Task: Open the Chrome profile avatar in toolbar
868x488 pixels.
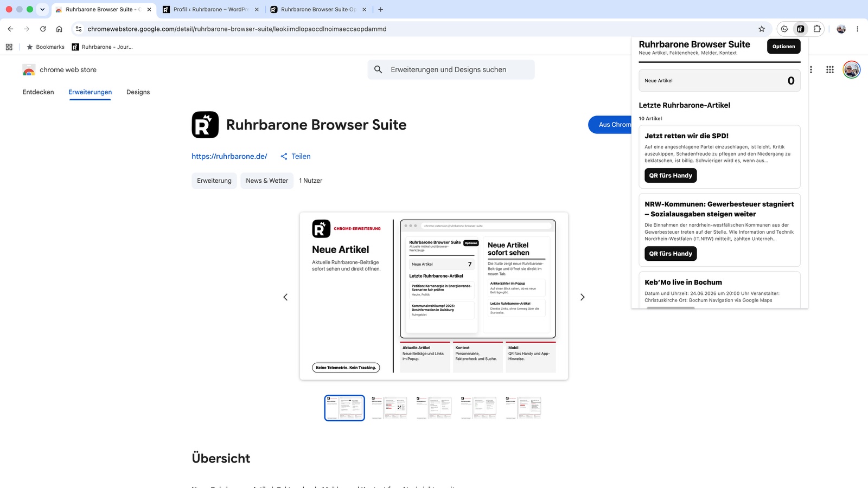Action: tap(841, 29)
